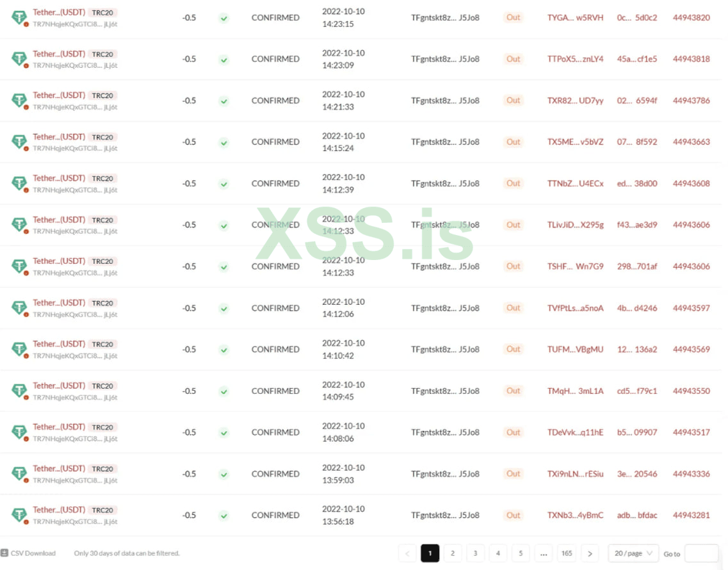The width and height of the screenshot is (728, 570).
Task: Click the Tether logo in block 44943786 row
Action: click(19, 101)
